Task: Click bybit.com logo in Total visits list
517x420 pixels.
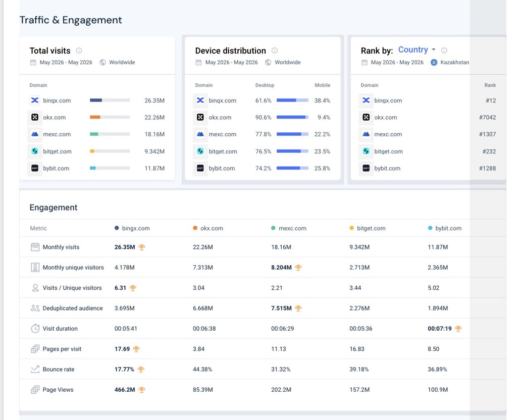Action: (x=35, y=168)
